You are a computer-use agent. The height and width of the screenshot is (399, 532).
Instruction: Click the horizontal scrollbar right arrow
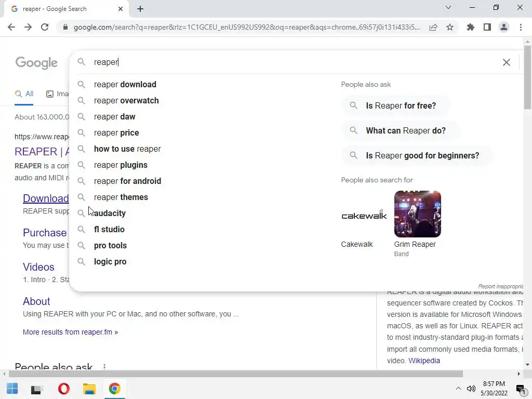coord(519,374)
